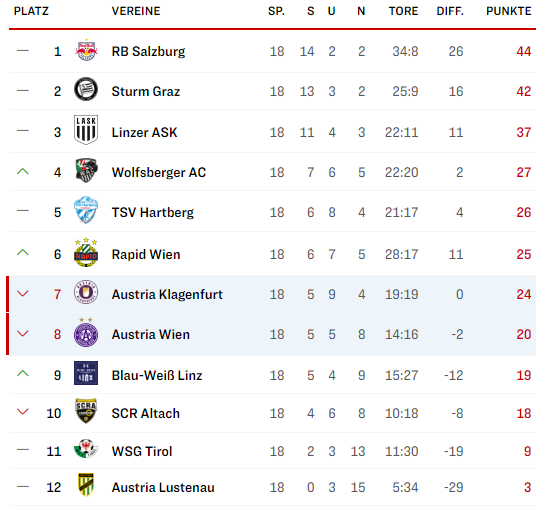Click the red down arrow beside Austria Wien
The width and height of the screenshot is (549, 507).
[x=23, y=334]
